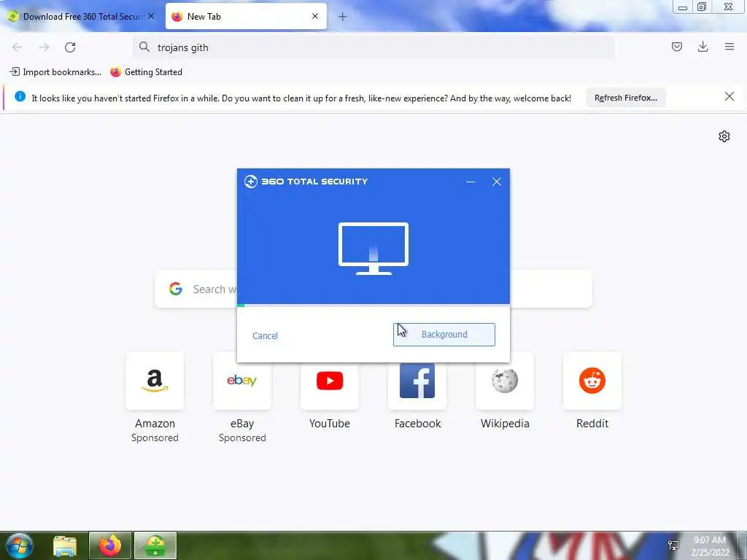
Task: Restore down the Firefox window
Action: click(x=702, y=7)
